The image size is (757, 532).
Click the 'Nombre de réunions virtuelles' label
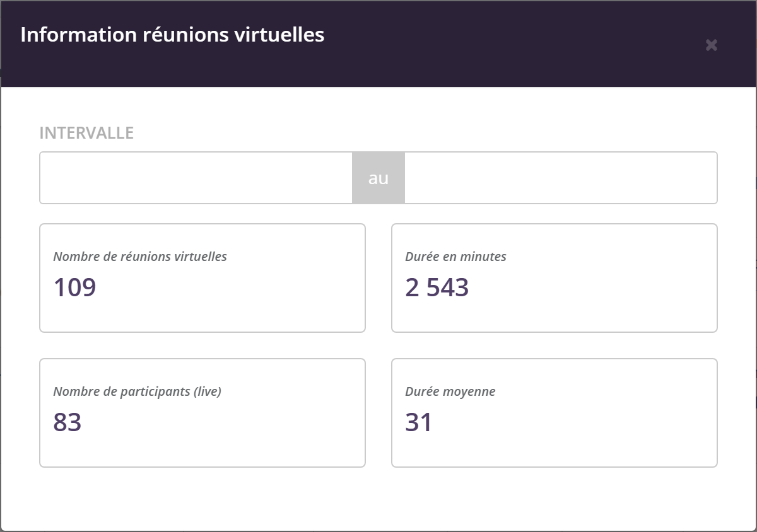point(140,257)
